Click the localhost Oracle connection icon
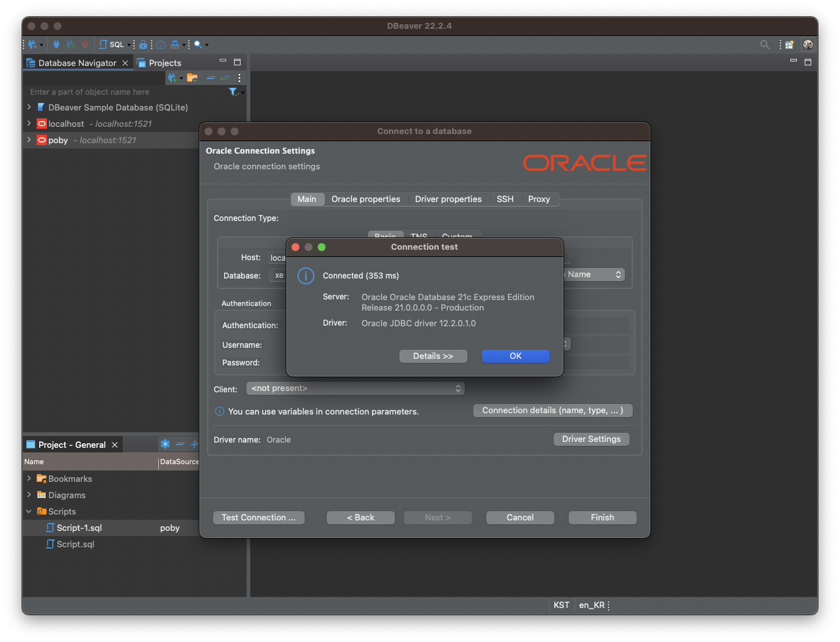This screenshot has width=840, height=642. 42,124
